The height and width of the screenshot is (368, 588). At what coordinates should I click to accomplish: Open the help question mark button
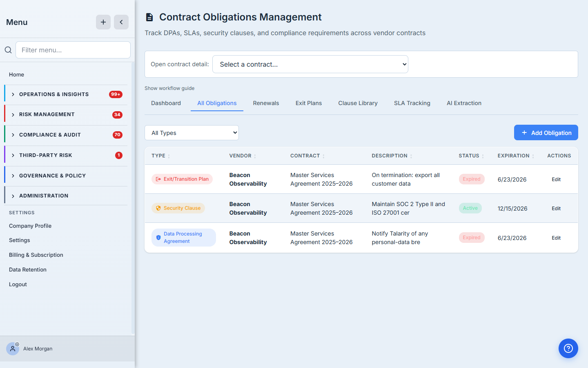tap(568, 348)
